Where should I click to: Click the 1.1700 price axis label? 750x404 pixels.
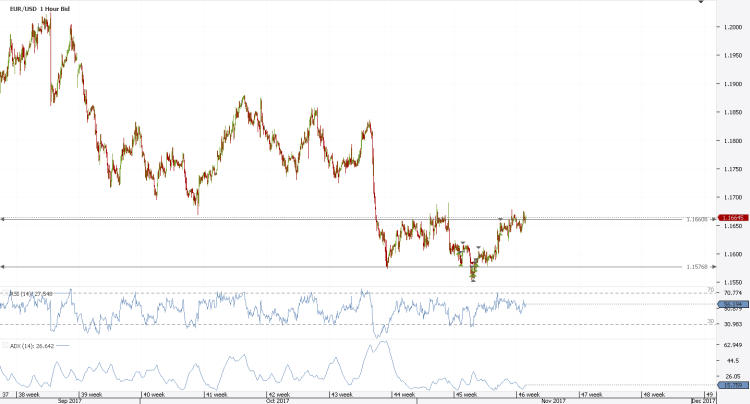point(732,197)
